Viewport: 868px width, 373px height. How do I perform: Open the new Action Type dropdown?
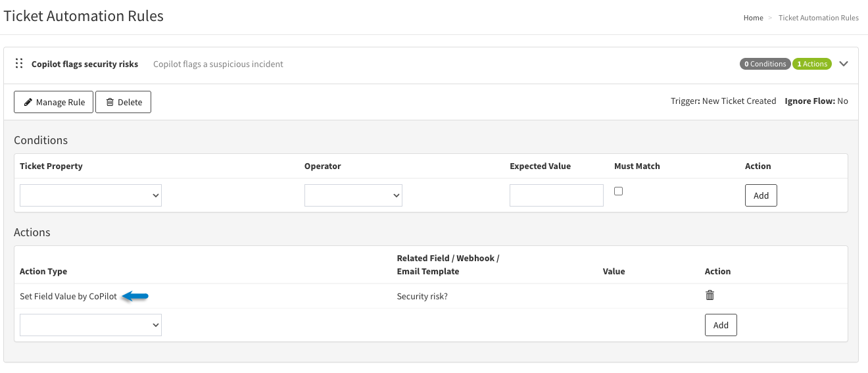click(91, 325)
